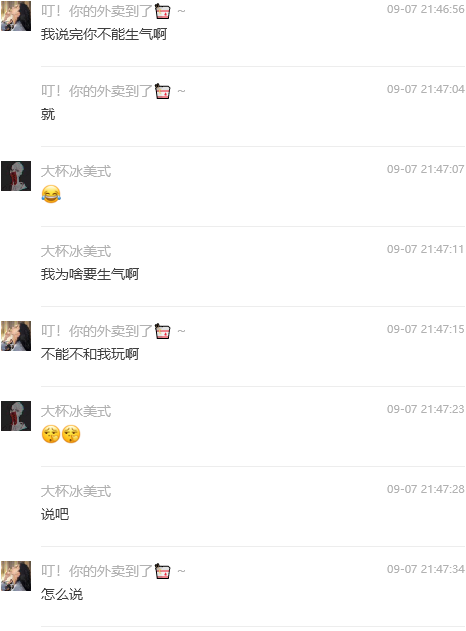The width and height of the screenshot is (466, 631).
Task: Click the takeout box emoji in the 21:47:04 sender name
Action: click(163, 91)
